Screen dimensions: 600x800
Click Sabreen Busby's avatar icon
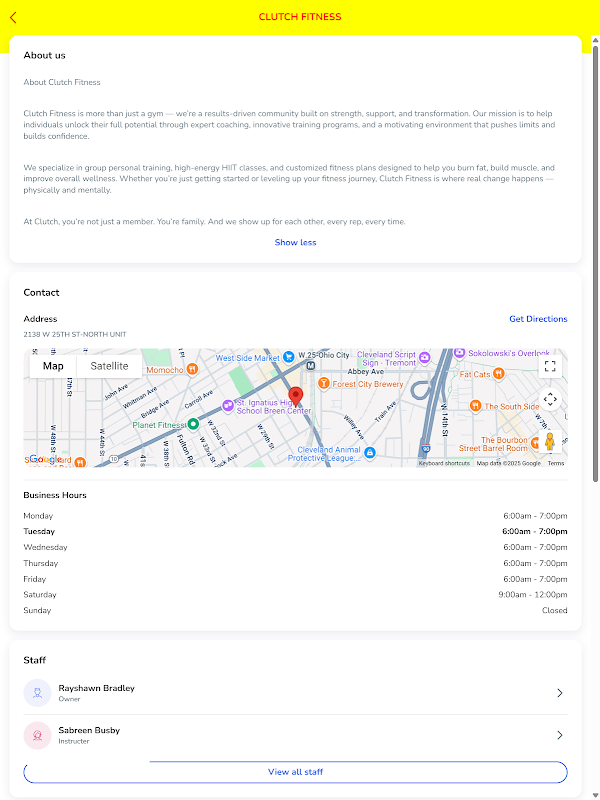[37, 735]
